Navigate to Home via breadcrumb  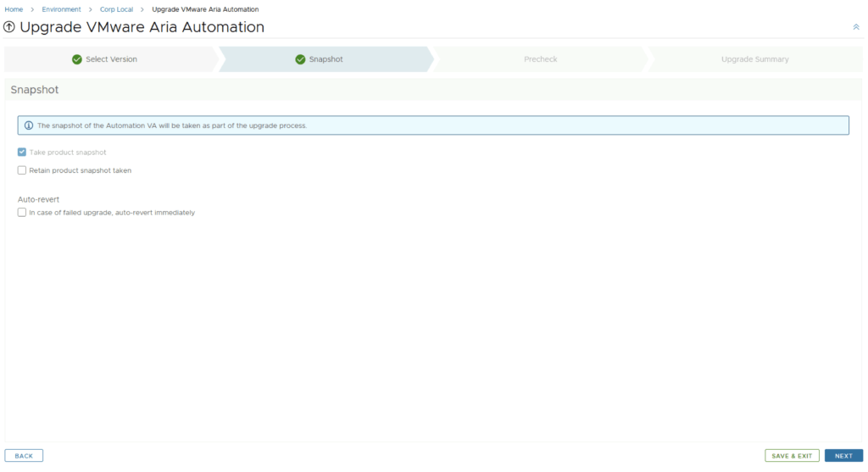pyautogui.click(x=14, y=9)
